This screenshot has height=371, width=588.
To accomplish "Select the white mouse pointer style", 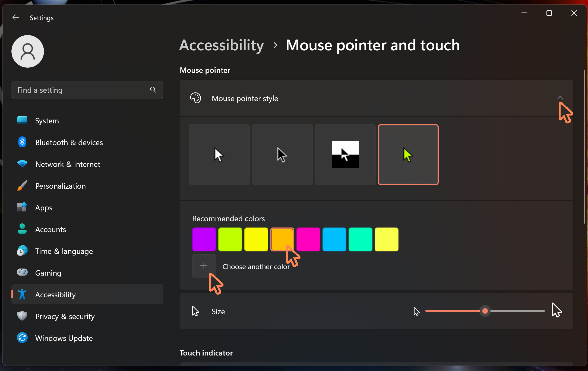I will pyautogui.click(x=219, y=154).
